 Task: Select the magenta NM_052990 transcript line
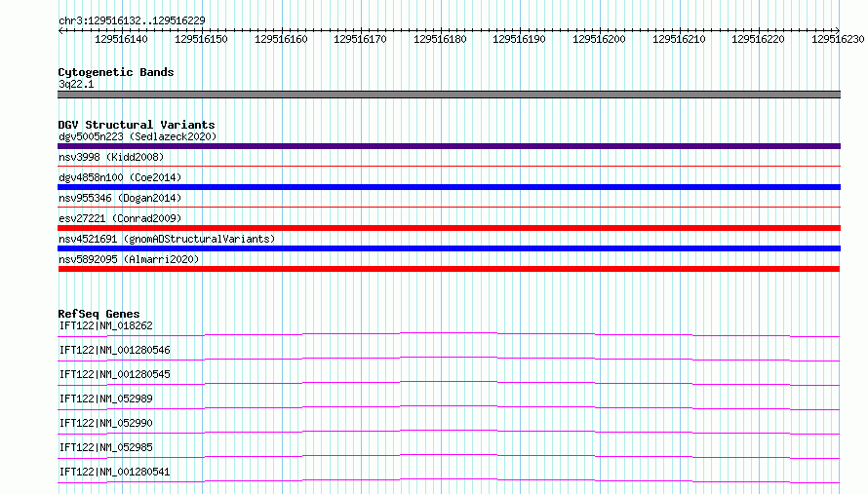(449, 432)
